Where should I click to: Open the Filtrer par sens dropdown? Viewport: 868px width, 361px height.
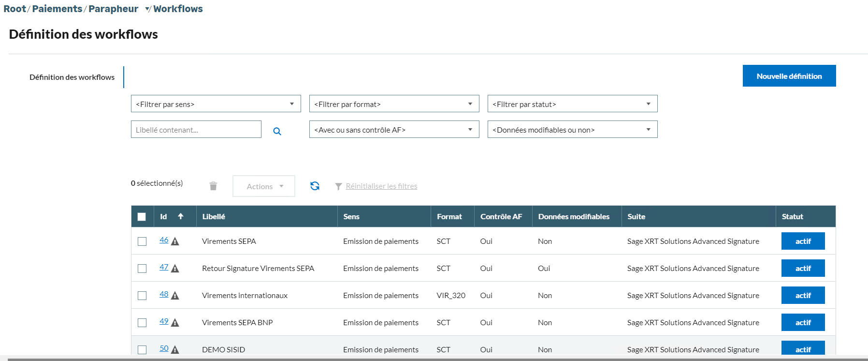coord(216,104)
